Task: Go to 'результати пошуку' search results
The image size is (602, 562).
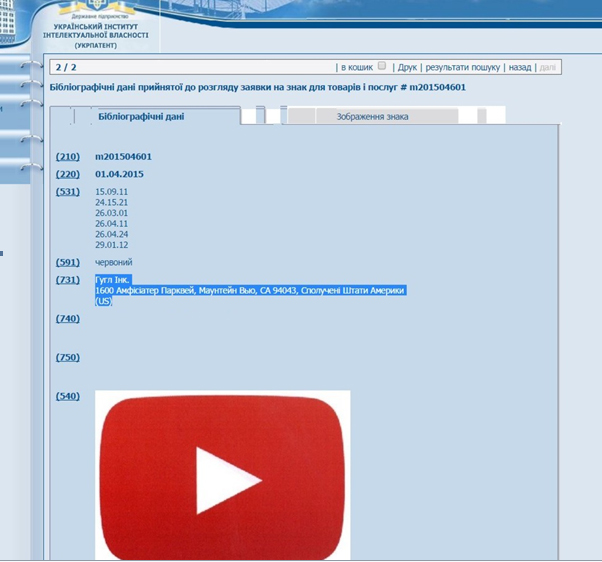Action: pyautogui.click(x=462, y=67)
